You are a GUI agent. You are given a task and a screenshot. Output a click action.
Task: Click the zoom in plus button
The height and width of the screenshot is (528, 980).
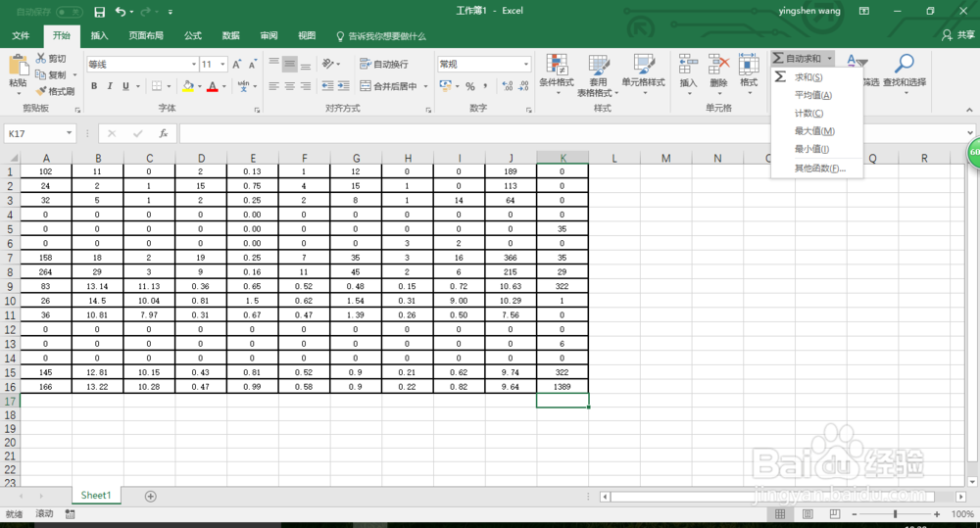[937, 514]
